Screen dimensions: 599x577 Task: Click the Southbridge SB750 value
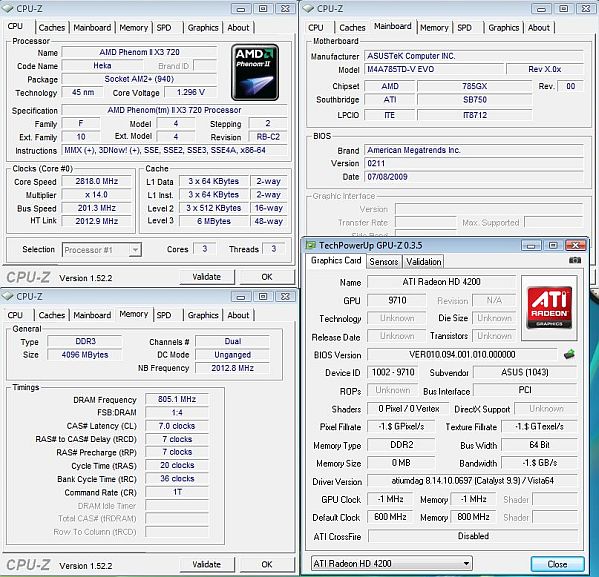click(474, 100)
